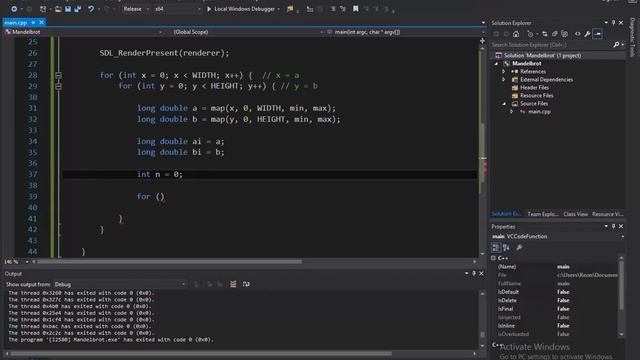Image resolution: width=640 pixels, height=360 pixels.
Task: Open the Mandelbrot project scope dropdown
Action: (x=84, y=32)
